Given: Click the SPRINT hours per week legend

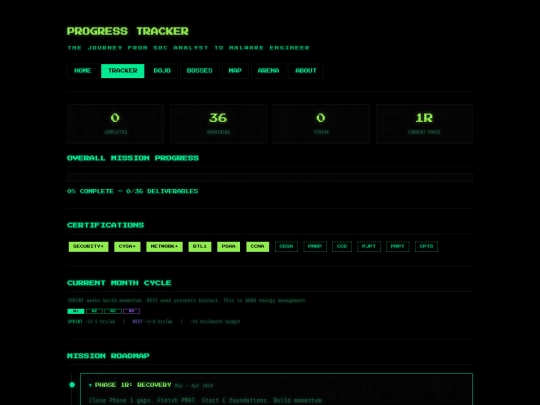Looking at the screenshot, I should point(91,322).
